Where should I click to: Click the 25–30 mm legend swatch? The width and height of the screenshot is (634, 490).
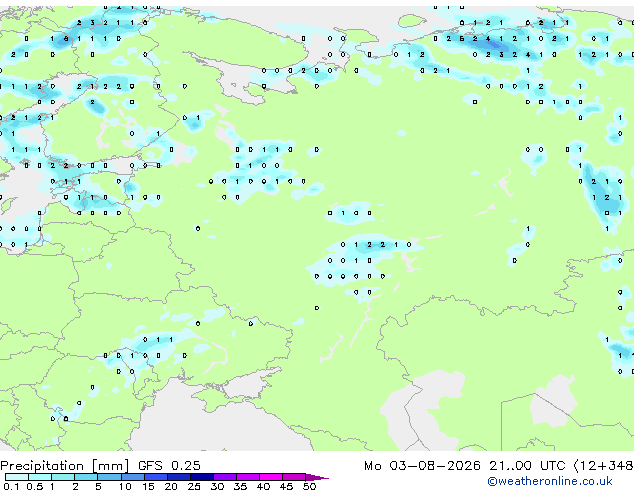pos(202,477)
